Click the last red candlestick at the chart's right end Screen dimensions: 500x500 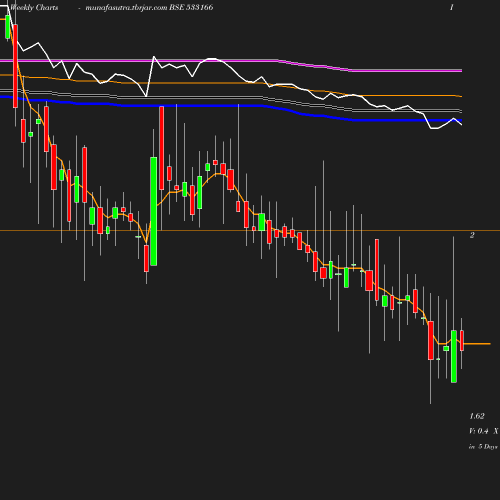click(x=462, y=341)
